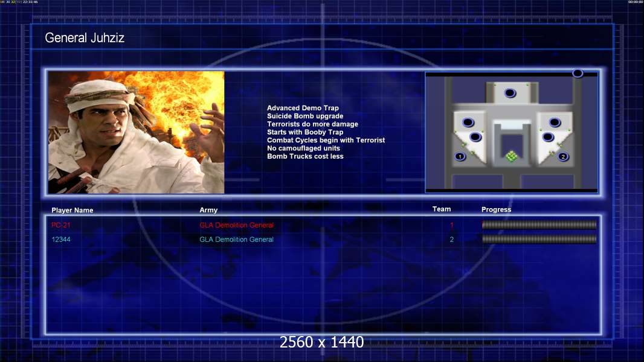Click 'Terrorists do more damage' text
644x362 pixels.
point(312,124)
